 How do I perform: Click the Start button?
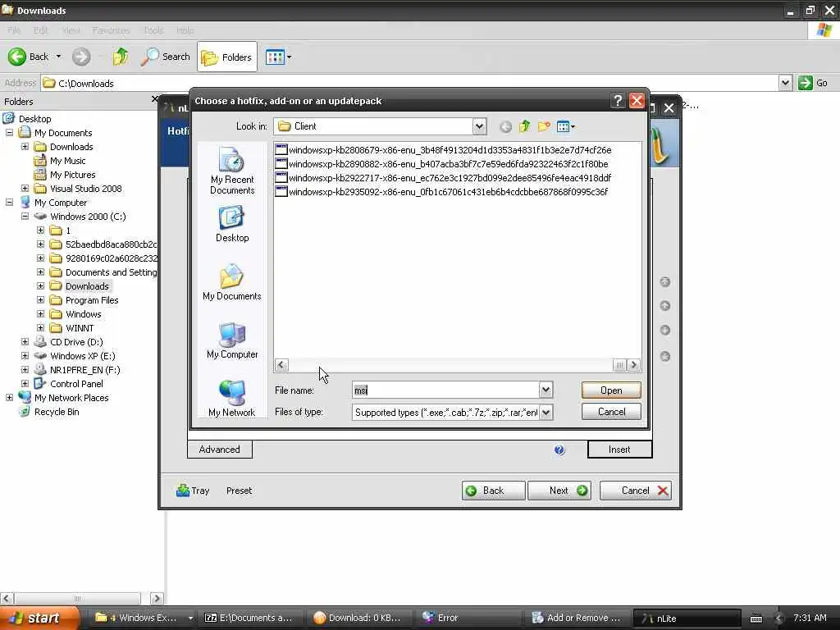click(40, 618)
